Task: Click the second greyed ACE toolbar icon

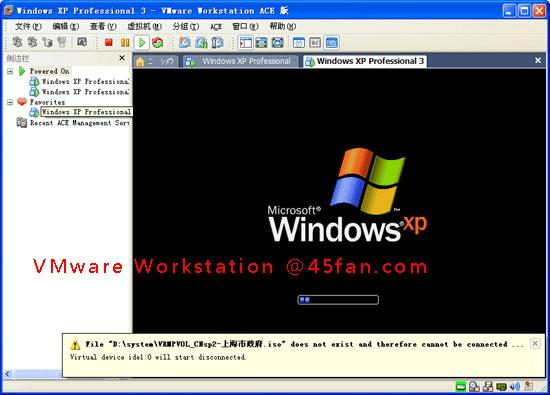Action: point(32,42)
